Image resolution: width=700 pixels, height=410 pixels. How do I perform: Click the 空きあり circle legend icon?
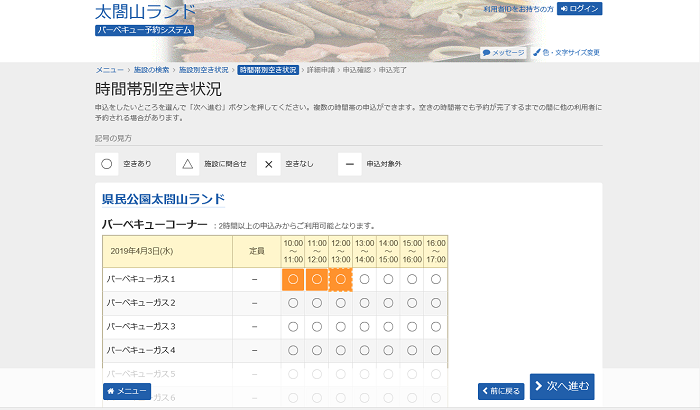[107, 164]
